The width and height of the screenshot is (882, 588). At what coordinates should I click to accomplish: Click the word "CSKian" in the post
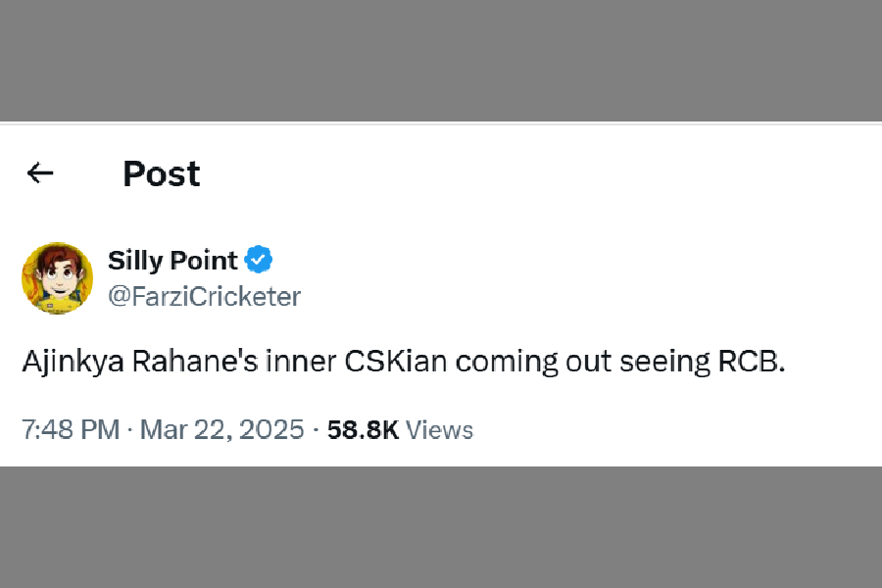click(396, 362)
